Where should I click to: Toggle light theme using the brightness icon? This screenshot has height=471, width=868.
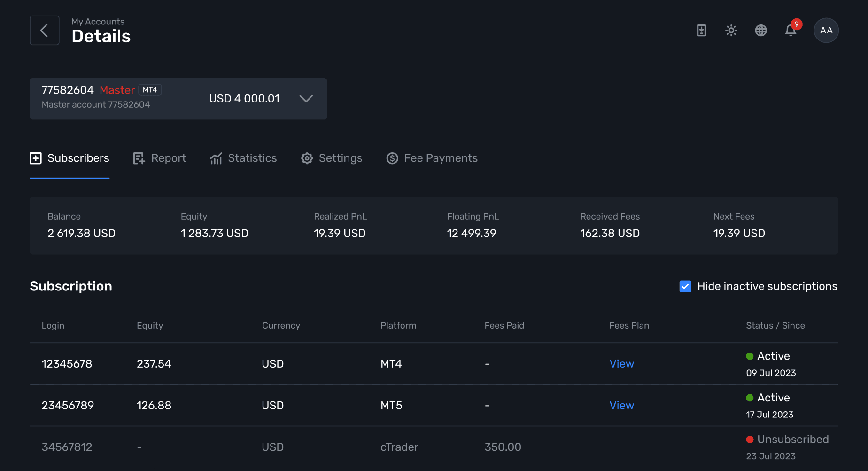731,30
